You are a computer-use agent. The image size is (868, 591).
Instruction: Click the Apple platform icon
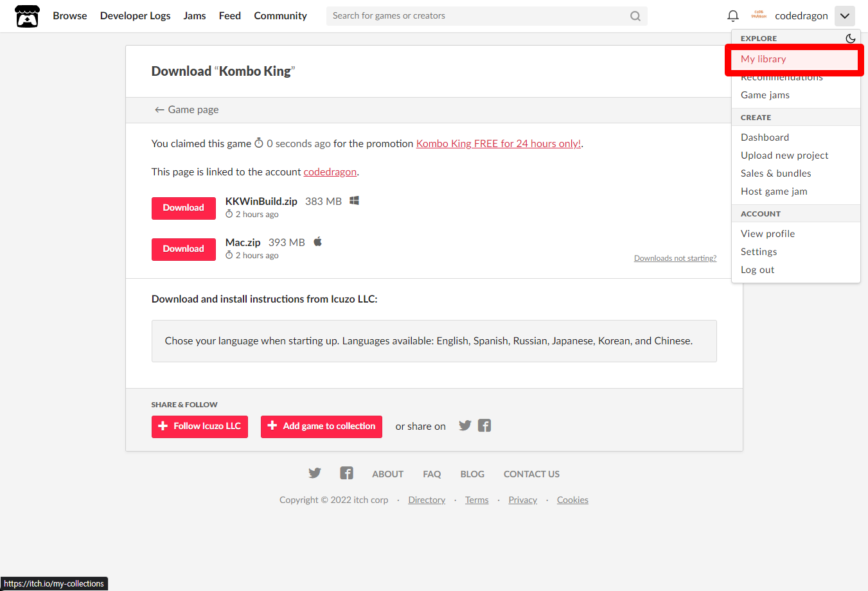coord(317,242)
